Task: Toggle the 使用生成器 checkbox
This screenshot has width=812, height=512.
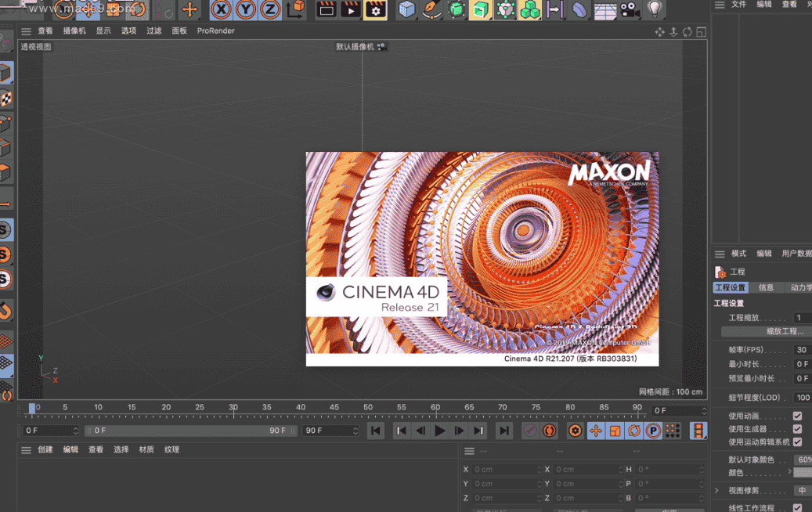Action: pos(797,429)
